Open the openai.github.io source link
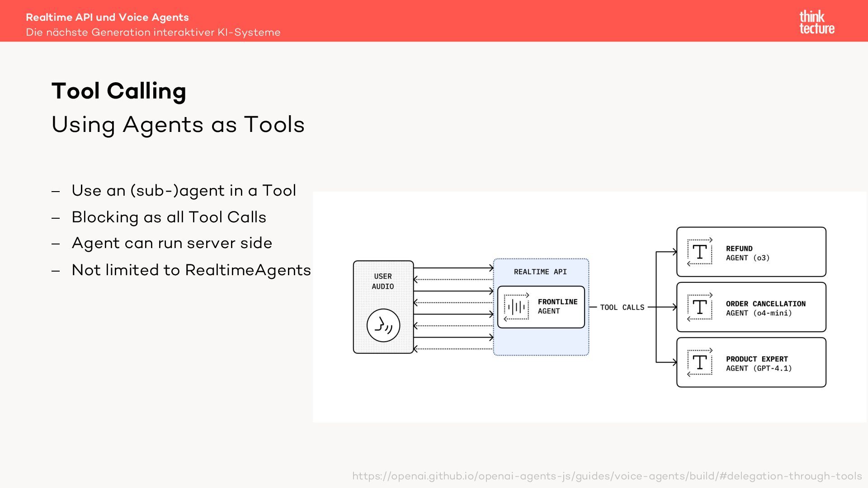The image size is (868, 488). (x=607, y=476)
